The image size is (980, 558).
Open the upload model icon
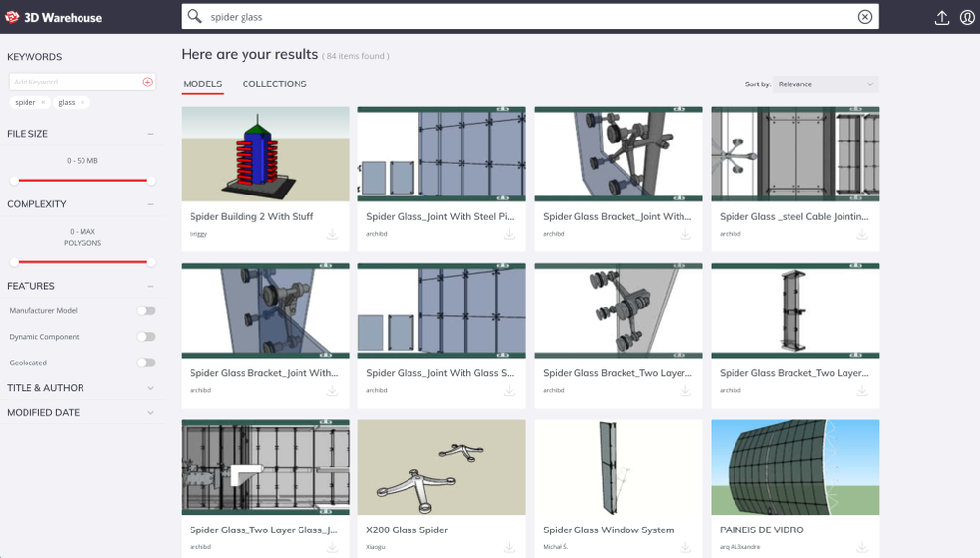coord(942,18)
